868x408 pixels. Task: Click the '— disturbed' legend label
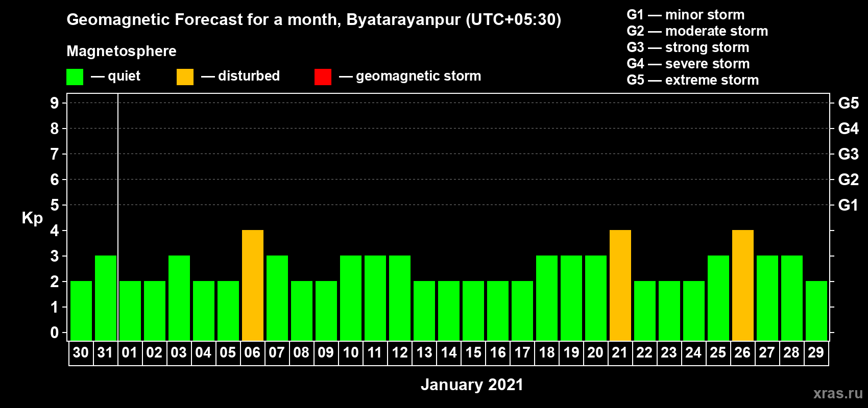coord(240,76)
